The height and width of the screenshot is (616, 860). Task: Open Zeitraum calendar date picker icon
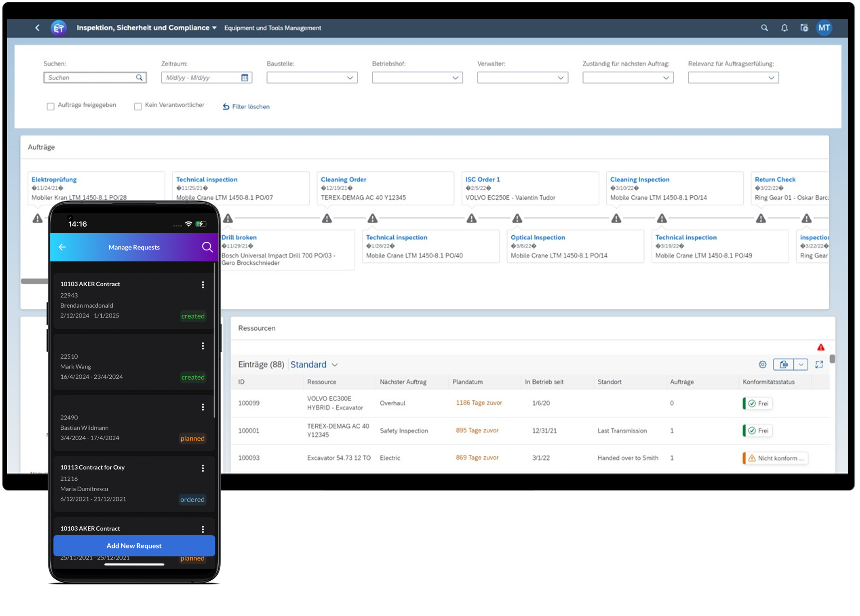click(x=245, y=78)
